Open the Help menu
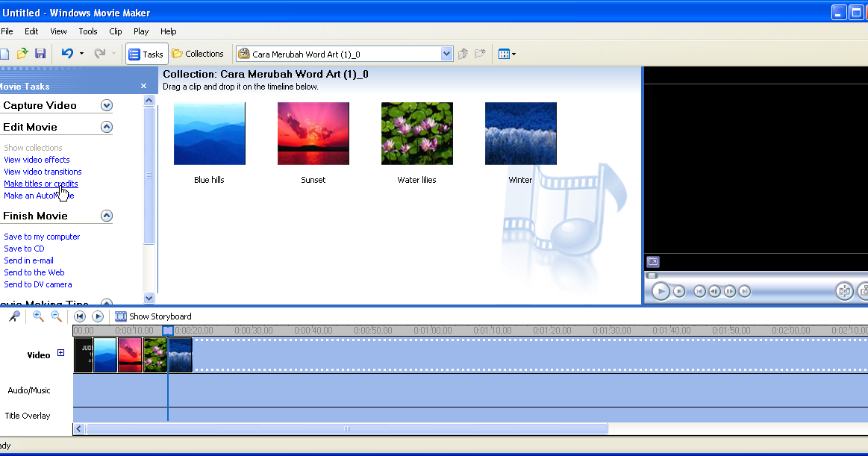The height and width of the screenshot is (456, 868). (x=168, y=31)
